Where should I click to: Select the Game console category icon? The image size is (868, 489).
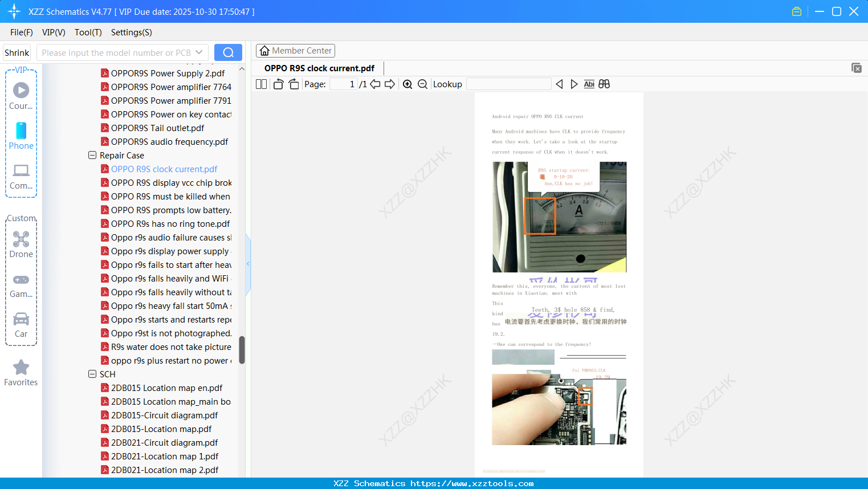click(21, 280)
